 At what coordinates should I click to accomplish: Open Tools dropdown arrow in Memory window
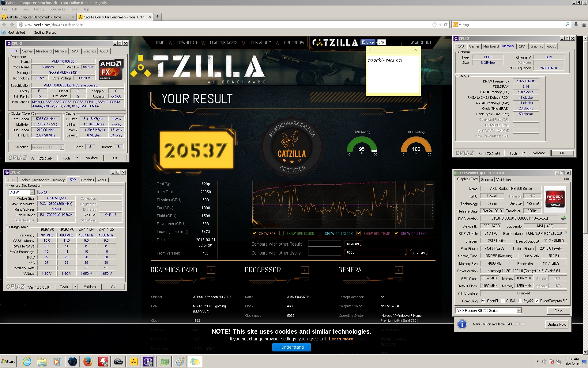click(x=524, y=153)
